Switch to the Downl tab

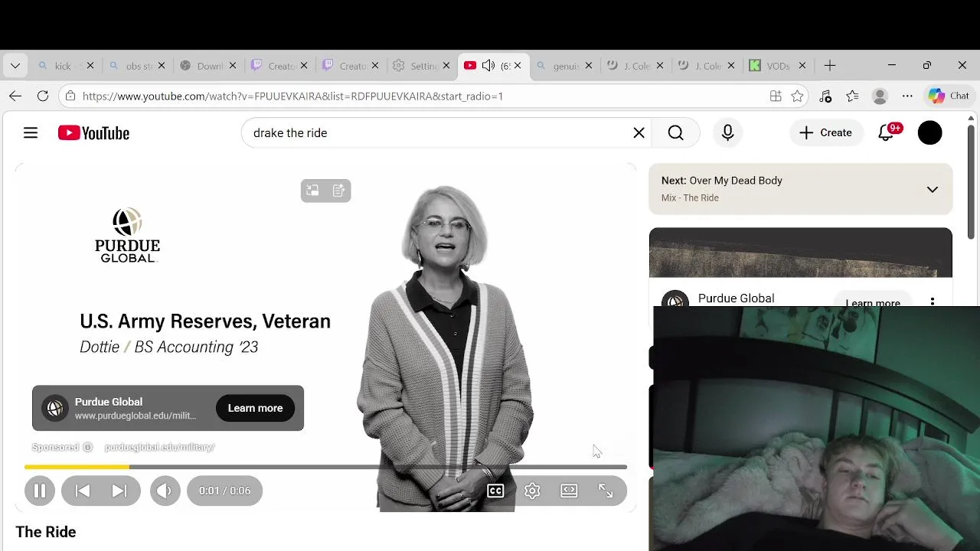pos(209,66)
